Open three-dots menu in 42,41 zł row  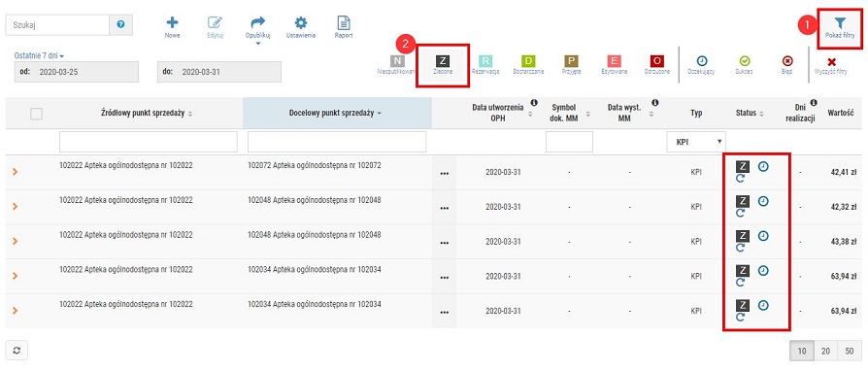(444, 173)
